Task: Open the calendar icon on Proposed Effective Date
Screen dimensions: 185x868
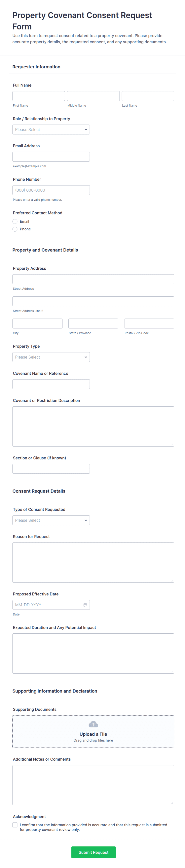Action: click(86, 605)
